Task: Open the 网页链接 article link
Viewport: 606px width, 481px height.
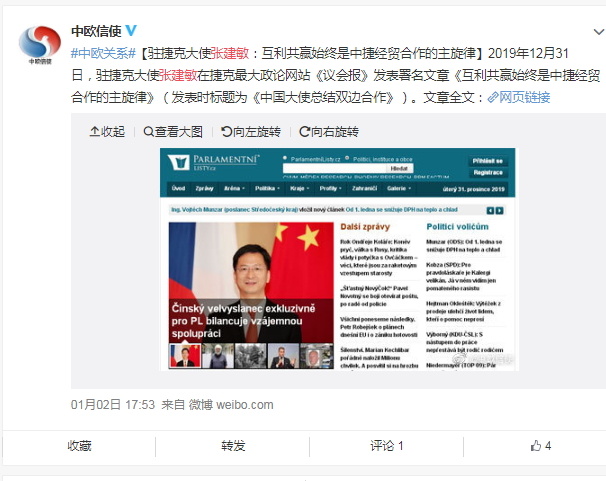Action: pos(519,97)
